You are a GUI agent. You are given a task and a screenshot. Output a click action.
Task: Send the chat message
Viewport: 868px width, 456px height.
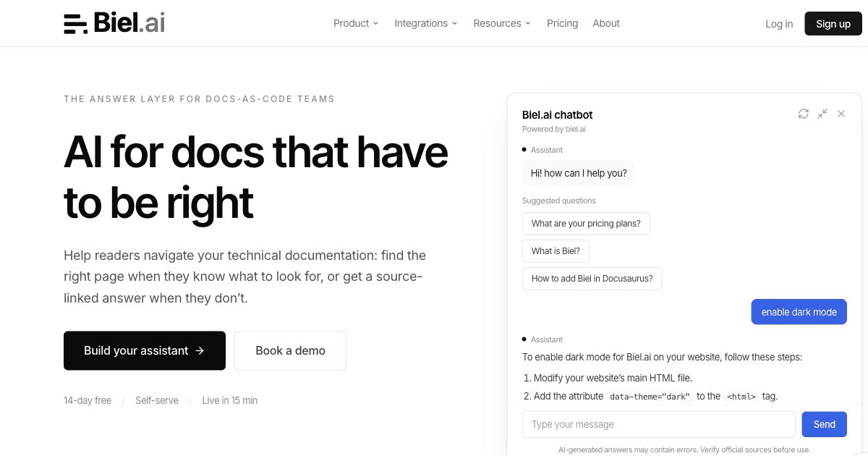(x=824, y=424)
